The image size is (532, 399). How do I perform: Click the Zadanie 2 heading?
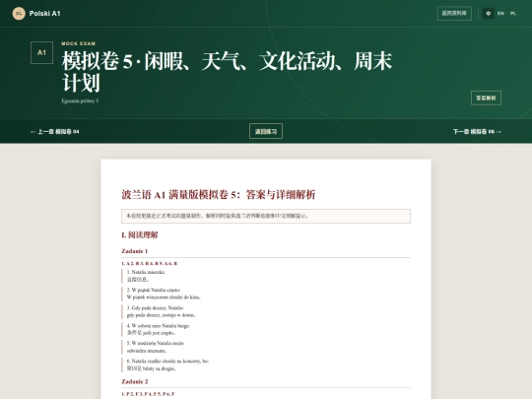coord(135,381)
